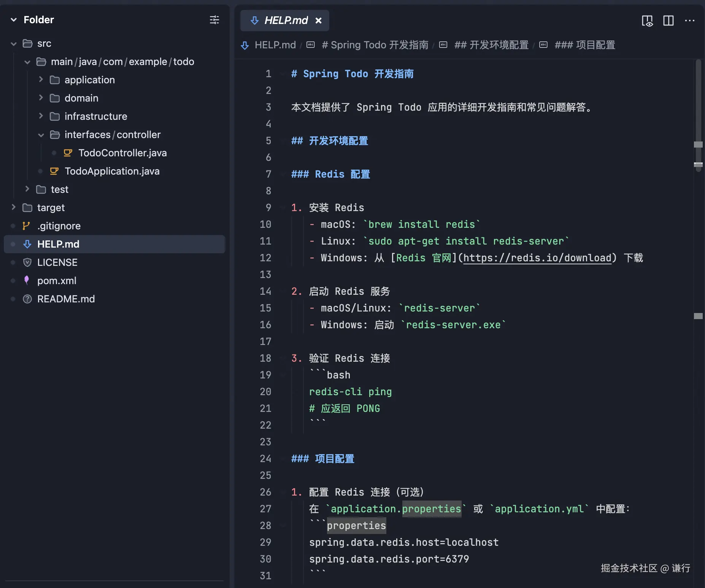The height and width of the screenshot is (588, 705).
Task: Click the 'redis-cli ping' code line
Action: 350,392
